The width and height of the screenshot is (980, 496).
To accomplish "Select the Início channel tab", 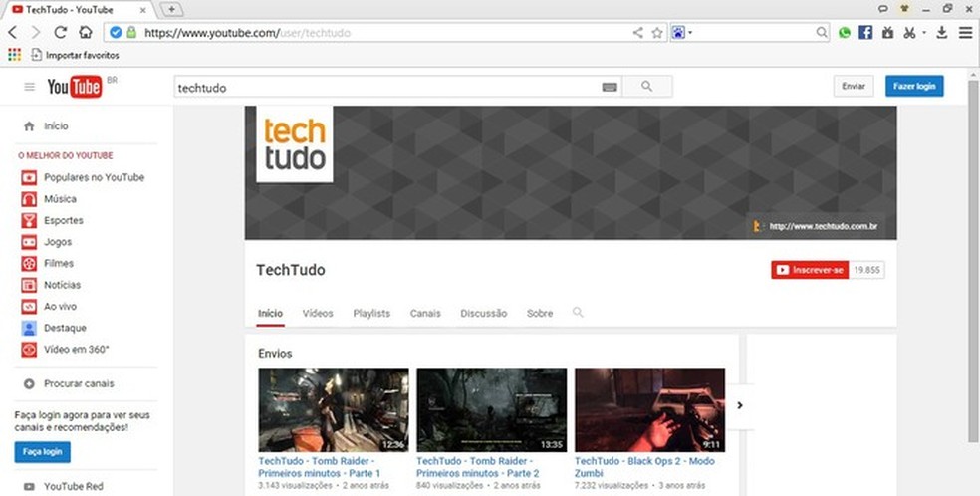I will click(271, 313).
